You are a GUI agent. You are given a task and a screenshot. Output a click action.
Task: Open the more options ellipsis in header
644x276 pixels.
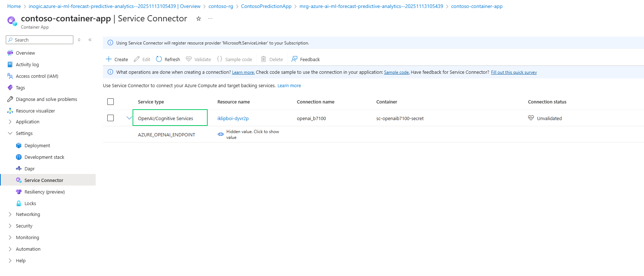[210, 18]
